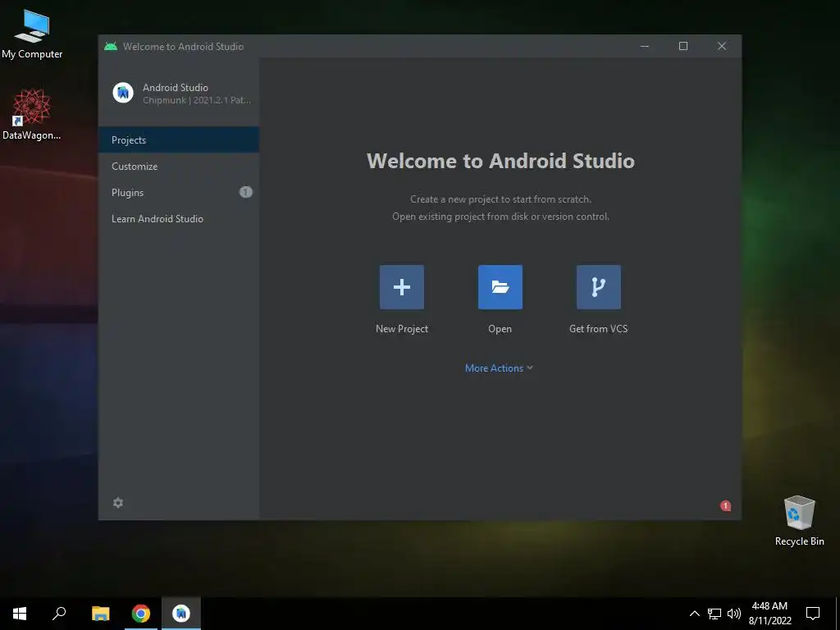Open File Explorer from taskbar
Screen dimensions: 840x630
tap(100, 614)
